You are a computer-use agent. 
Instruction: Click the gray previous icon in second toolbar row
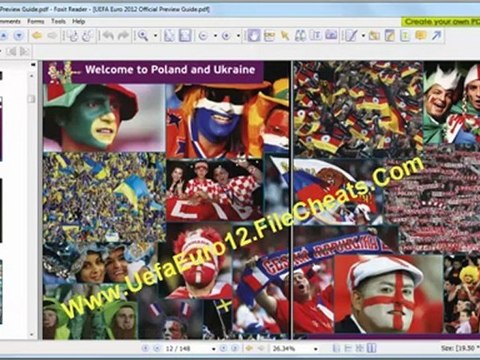(x=11, y=51)
